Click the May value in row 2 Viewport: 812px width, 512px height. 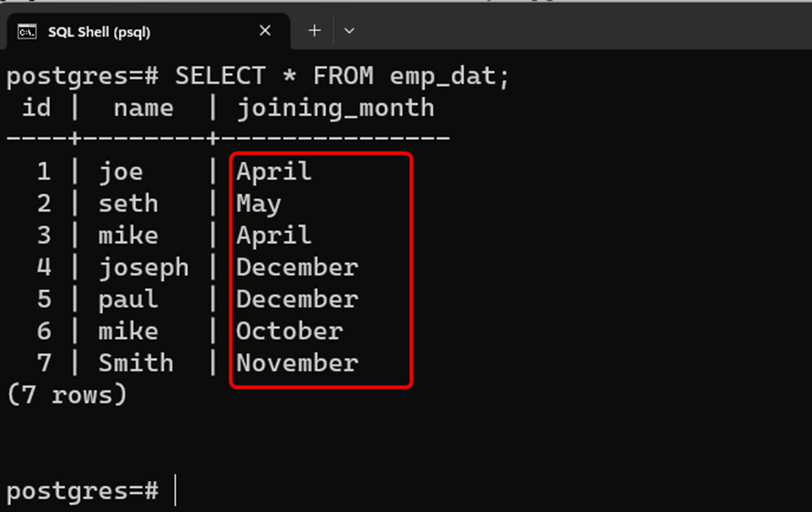coord(259,204)
